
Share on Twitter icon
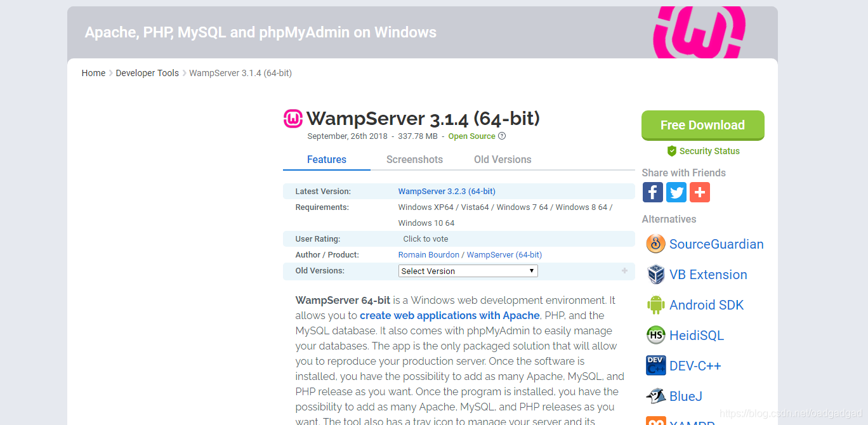coord(676,192)
